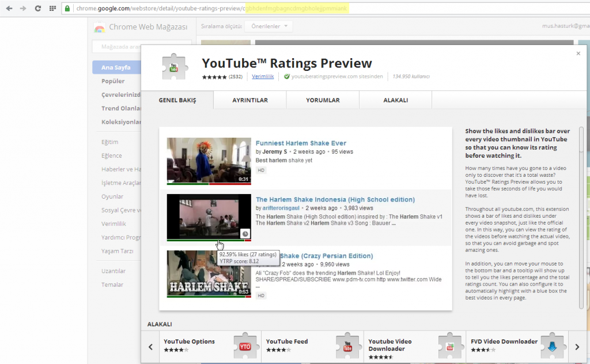
Task: Click ratings bar under Persian Edition thumbnail
Action: 209,297
